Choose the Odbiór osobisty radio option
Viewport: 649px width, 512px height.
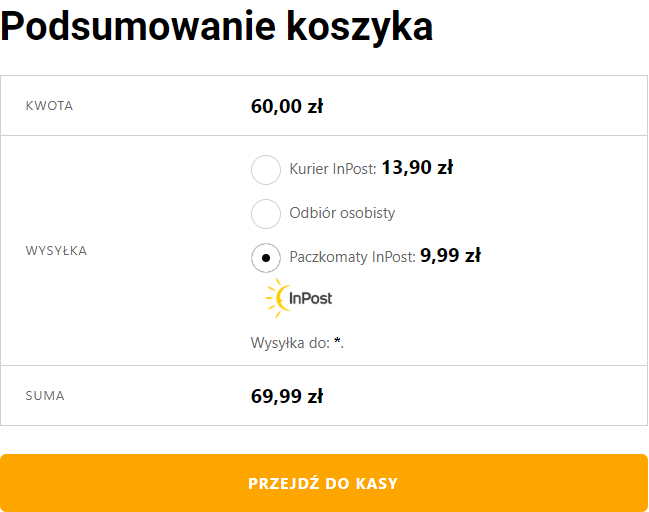265,213
